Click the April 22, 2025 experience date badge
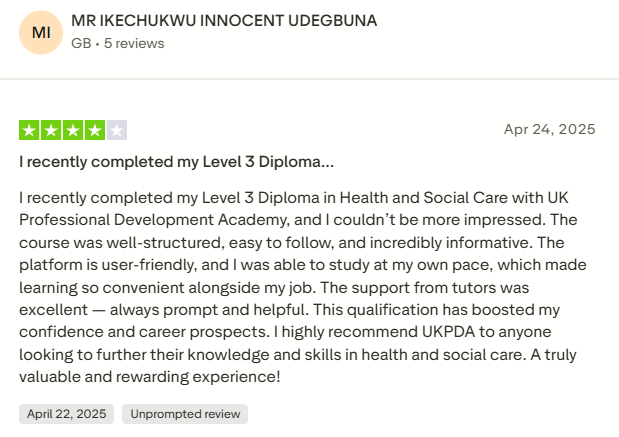This screenshot has width=619, height=437. [x=66, y=414]
